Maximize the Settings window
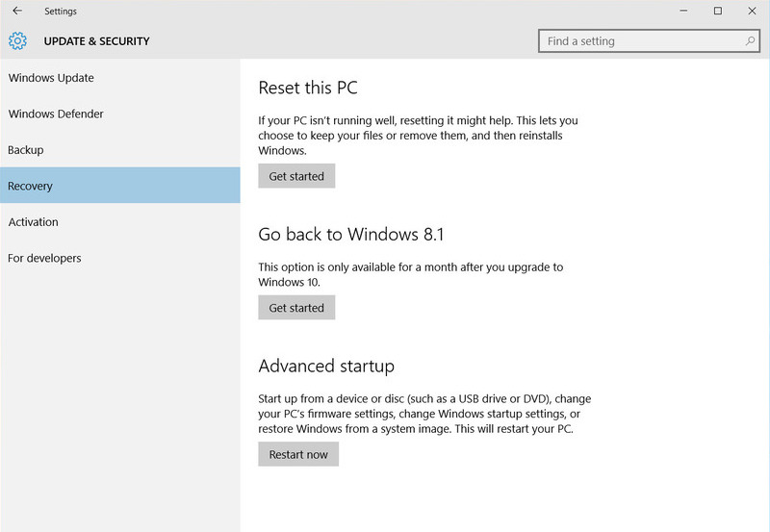 (x=718, y=12)
